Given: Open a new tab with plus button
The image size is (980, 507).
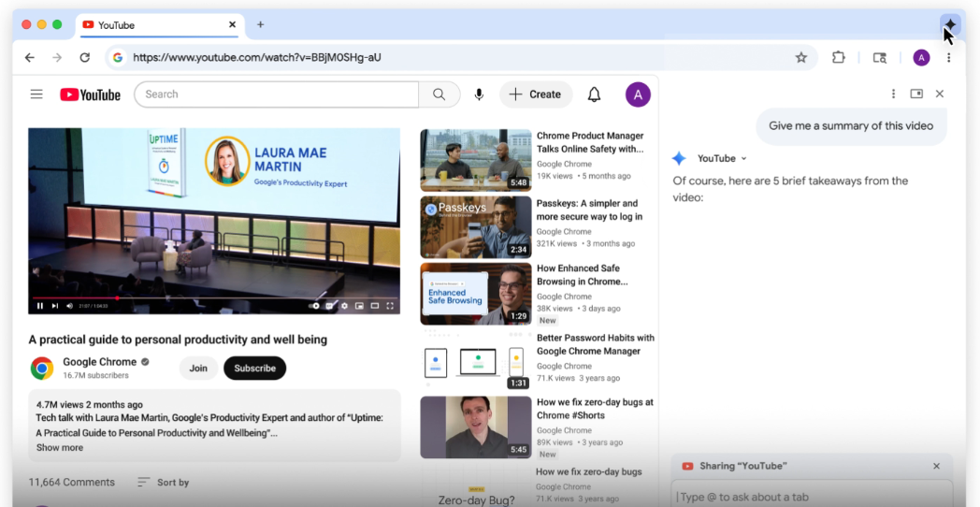Looking at the screenshot, I should click(x=260, y=24).
